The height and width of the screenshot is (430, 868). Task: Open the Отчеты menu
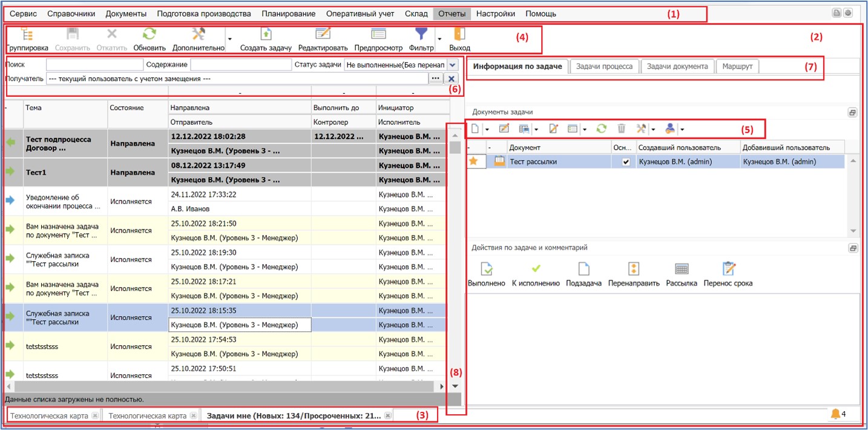point(452,13)
